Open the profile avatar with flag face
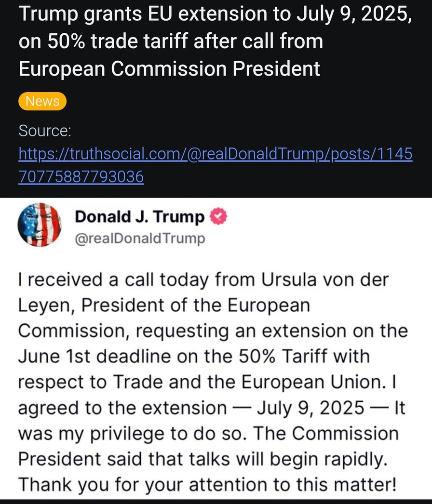The image size is (432, 504). [40, 225]
